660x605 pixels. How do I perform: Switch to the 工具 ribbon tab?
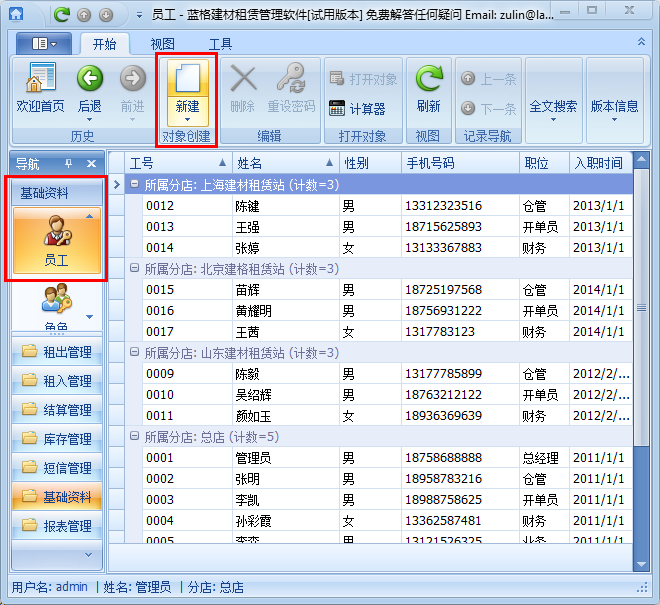coord(220,44)
